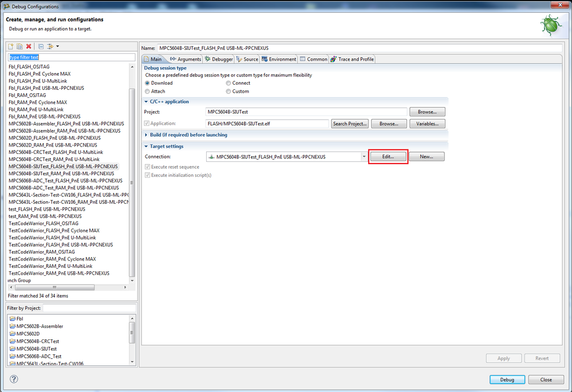The width and height of the screenshot is (572, 392).
Task: Select Fbl_FLASH_PnE U-MultiLink configuration
Action: [38, 81]
